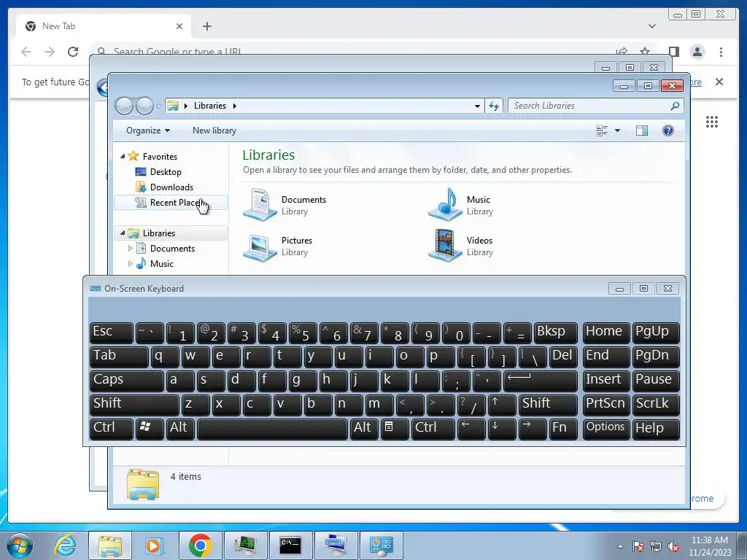Click the Chrome profile avatar icon
The height and width of the screenshot is (560, 747).
click(x=697, y=52)
